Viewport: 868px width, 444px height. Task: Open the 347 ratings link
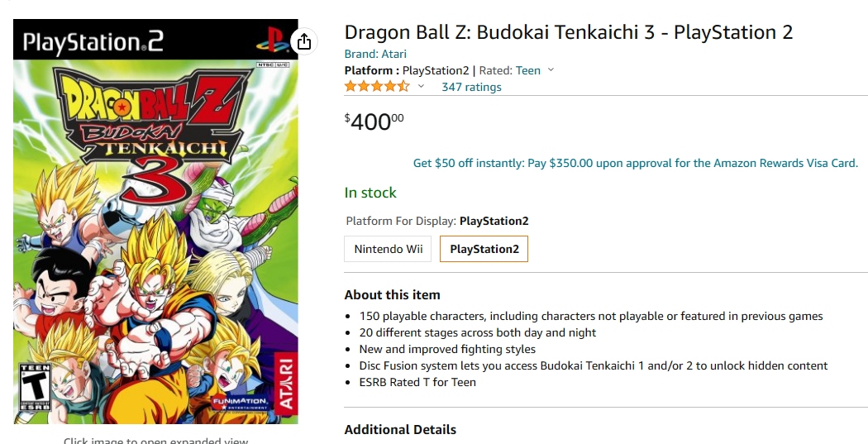click(x=471, y=87)
